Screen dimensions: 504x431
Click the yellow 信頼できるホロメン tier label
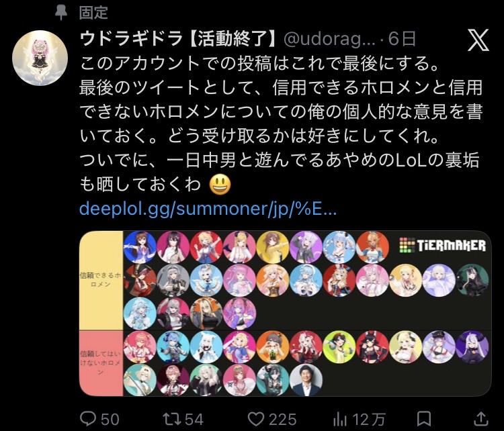coord(101,281)
